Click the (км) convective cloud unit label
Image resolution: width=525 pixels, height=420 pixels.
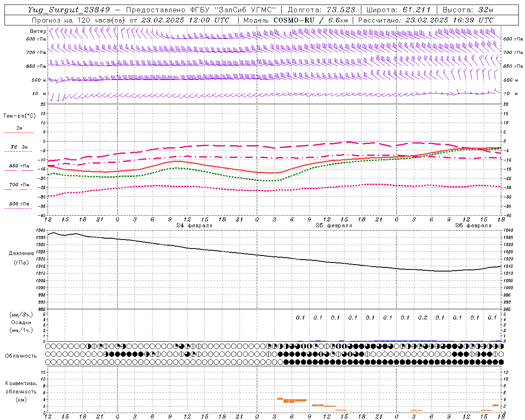[21, 399]
